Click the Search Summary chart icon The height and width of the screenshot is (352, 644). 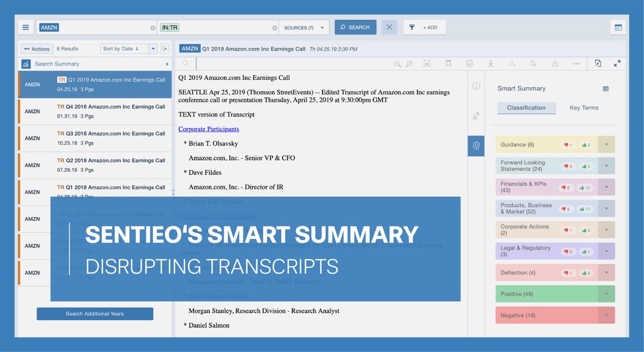tap(26, 64)
